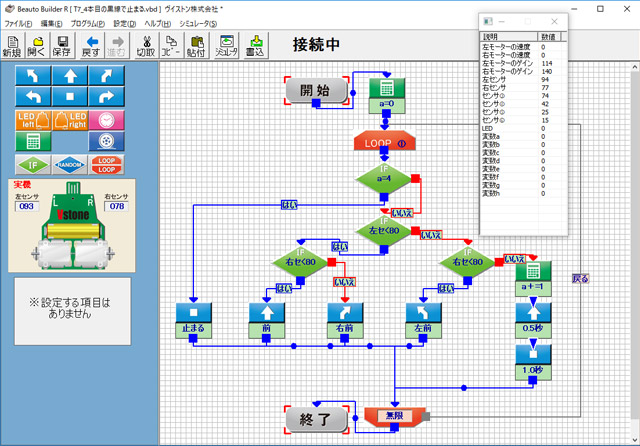Click the 左センサ value field
Image resolution: width=640 pixels, height=446 pixels.
(x=28, y=207)
